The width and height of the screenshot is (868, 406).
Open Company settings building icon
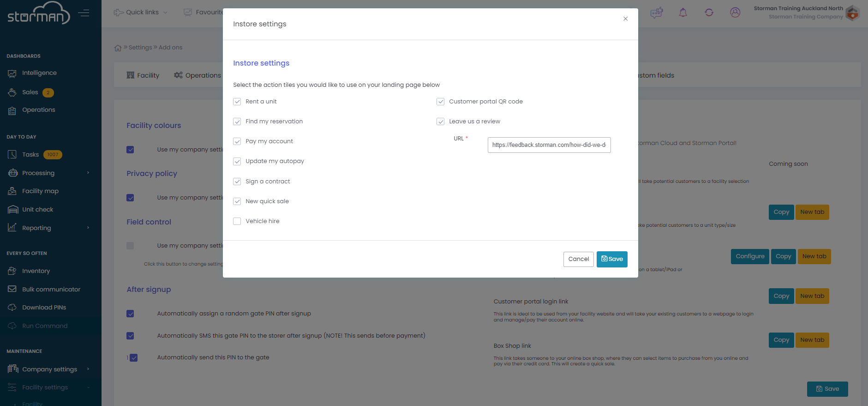point(13,369)
